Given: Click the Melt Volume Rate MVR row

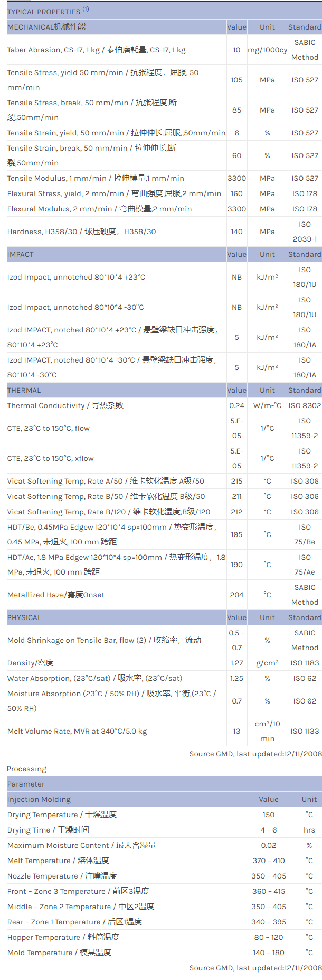Looking at the screenshot, I should click(77, 731).
